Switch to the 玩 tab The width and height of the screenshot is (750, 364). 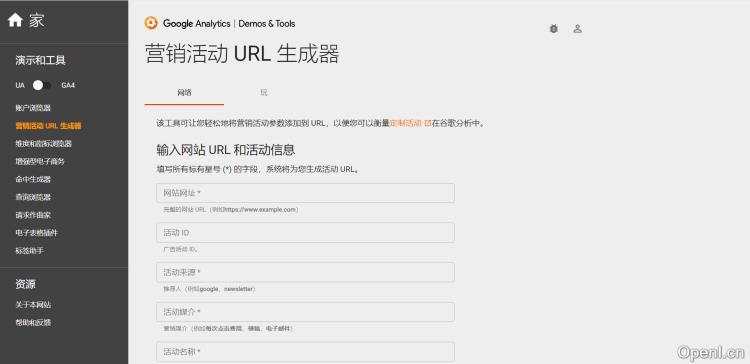tap(264, 93)
